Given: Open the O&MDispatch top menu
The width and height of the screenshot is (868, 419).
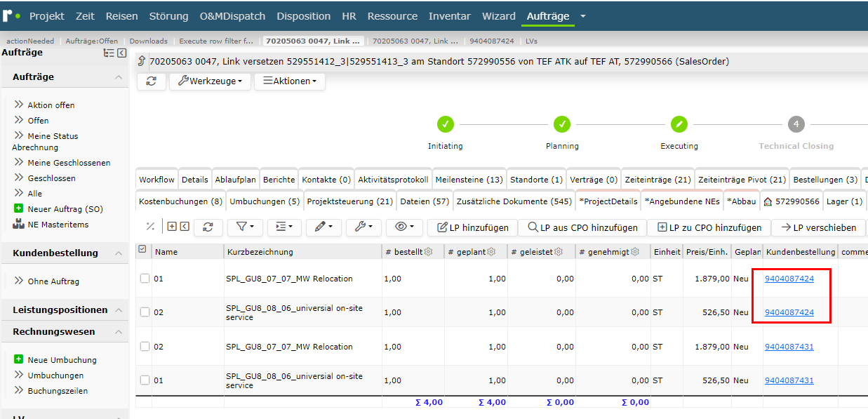Looking at the screenshot, I should coord(231,15).
